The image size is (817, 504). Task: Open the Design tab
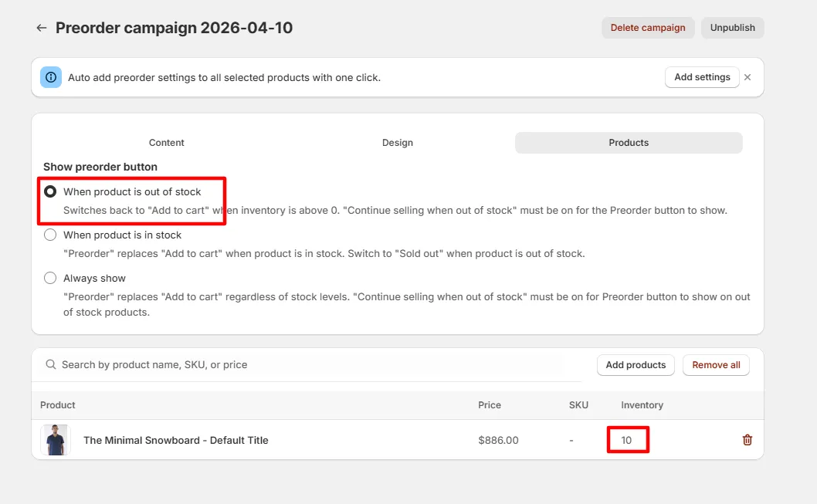coord(398,143)
